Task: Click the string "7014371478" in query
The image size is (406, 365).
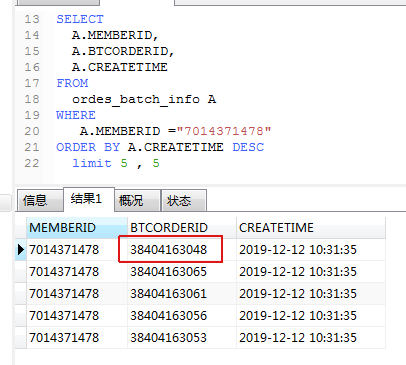Action: [x=224, y=131]
